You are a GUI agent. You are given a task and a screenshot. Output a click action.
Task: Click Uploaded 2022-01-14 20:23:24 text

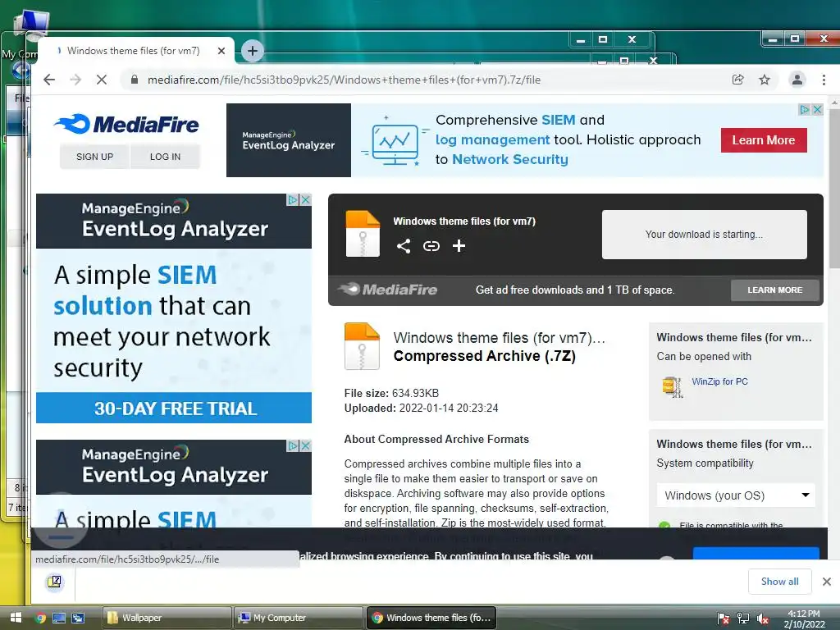point(421,409)
